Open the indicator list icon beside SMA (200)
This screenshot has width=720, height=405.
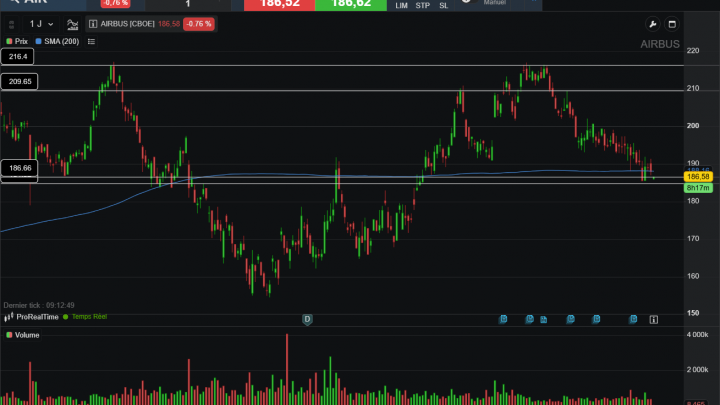point(91,41)
